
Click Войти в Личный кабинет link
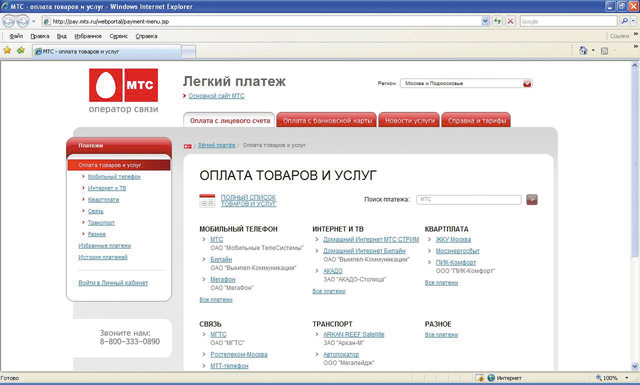coord(113,283)
